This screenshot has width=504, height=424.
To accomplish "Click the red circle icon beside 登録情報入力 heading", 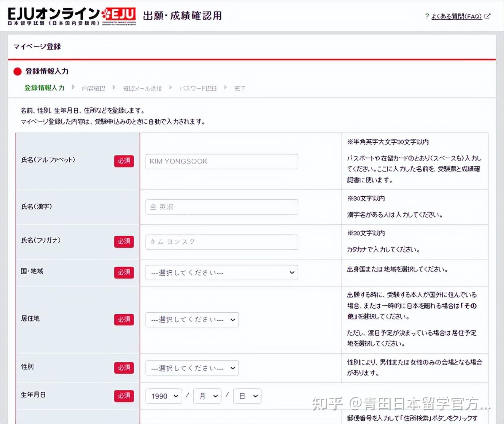I will point(18,72).
